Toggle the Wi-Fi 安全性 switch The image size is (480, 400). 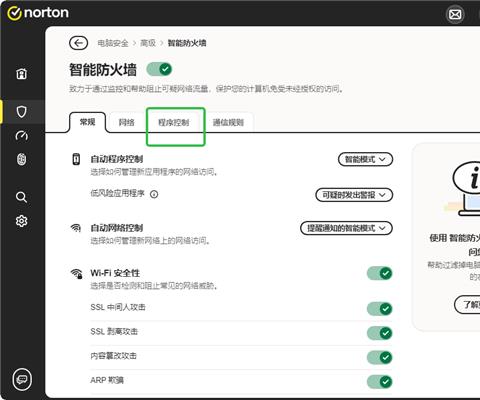(380, 273)
